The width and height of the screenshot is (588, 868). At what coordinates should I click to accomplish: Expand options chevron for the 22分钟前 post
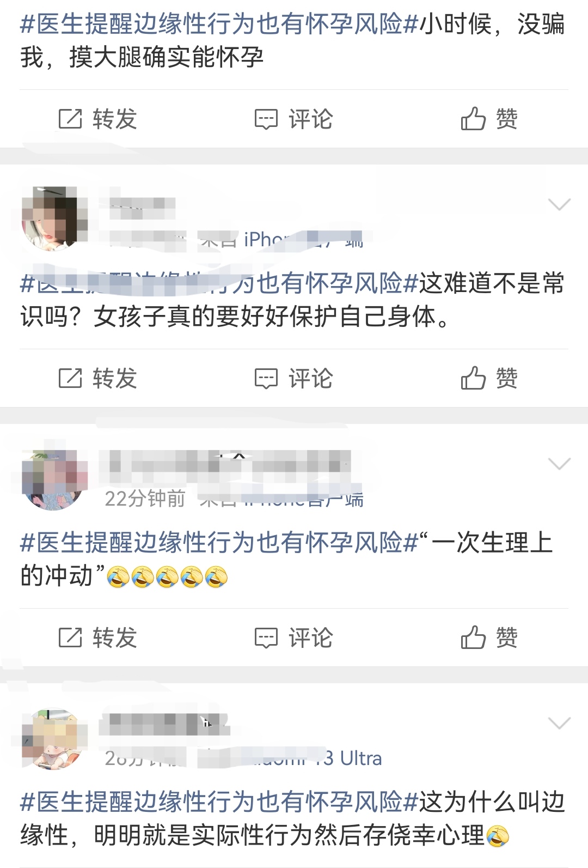(x=559, y=464)
